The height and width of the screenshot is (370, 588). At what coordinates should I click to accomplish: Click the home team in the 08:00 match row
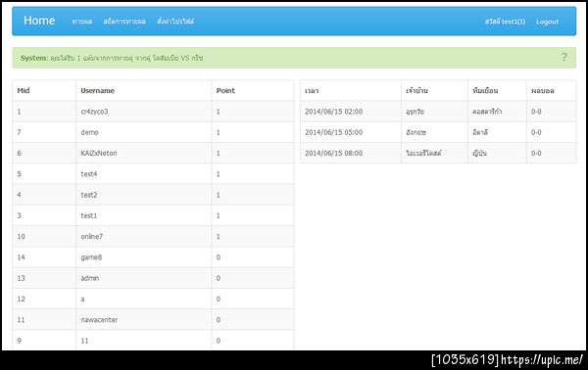click(423, 153)
